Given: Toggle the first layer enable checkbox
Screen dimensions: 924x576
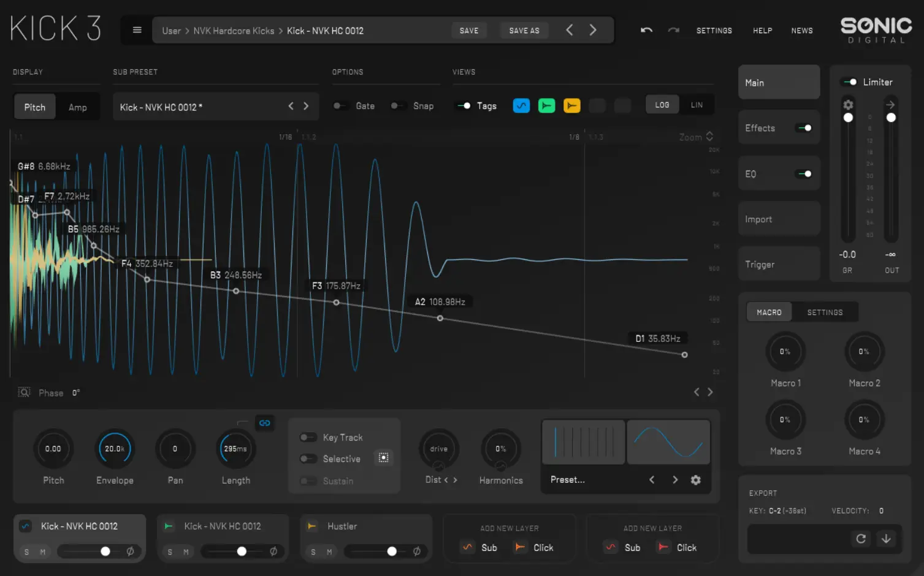Looking at the screenshot, I should [x=25, y=526].
